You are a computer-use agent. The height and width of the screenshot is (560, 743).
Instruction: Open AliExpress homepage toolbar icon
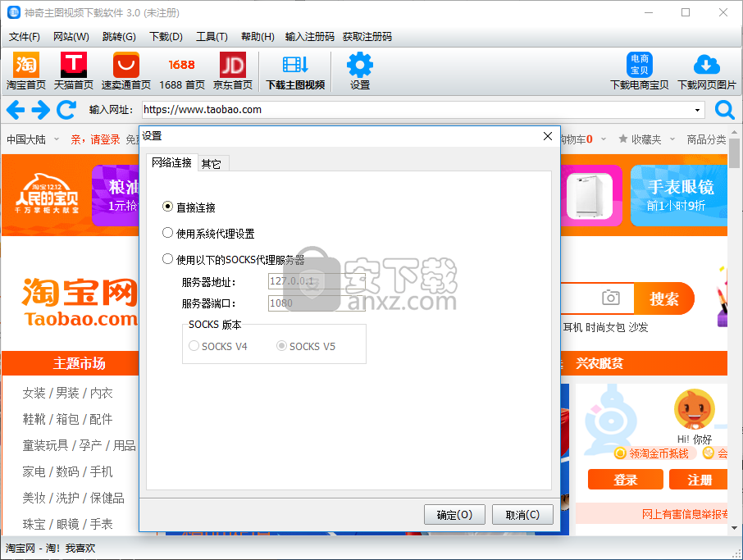click(x=125, y=71)
